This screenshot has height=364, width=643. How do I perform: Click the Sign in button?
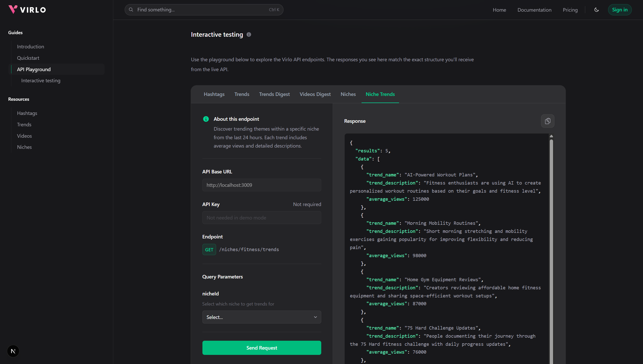tap(619, 10)
